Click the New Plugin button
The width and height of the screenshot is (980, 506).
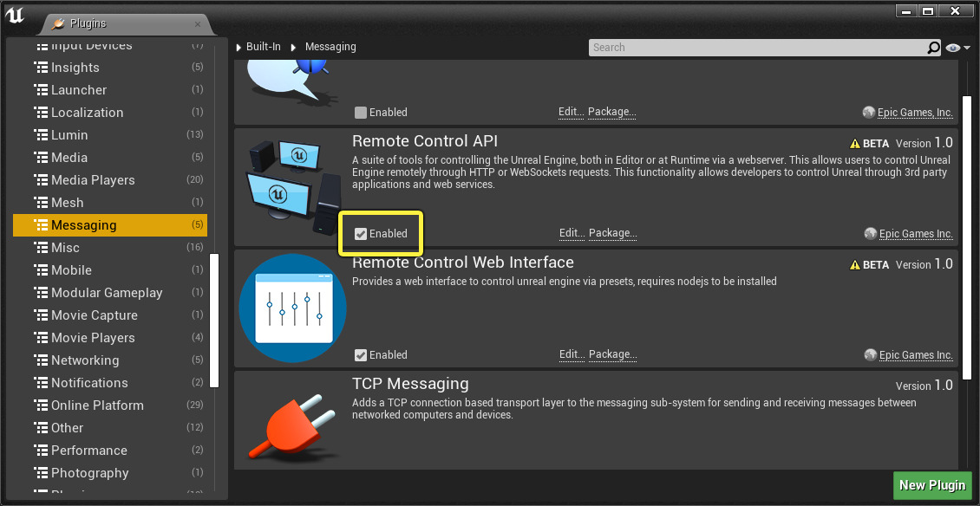[932, 485]
